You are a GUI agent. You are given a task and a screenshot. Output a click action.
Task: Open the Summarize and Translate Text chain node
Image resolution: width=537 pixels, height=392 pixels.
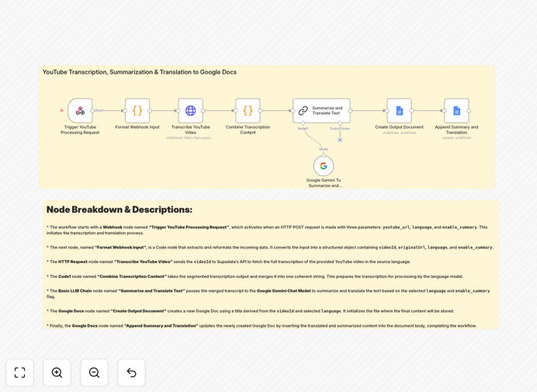[x=321, y=111]
